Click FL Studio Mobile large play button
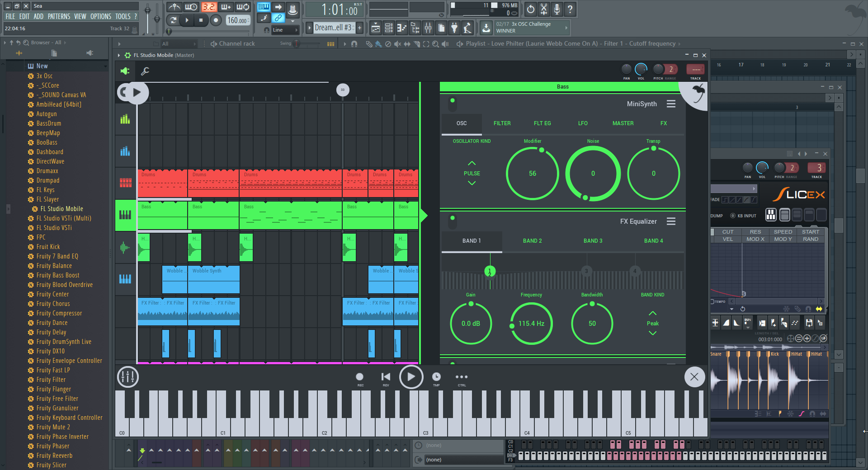The width and height of the screenshot is (868, 470). click(411, 377)
